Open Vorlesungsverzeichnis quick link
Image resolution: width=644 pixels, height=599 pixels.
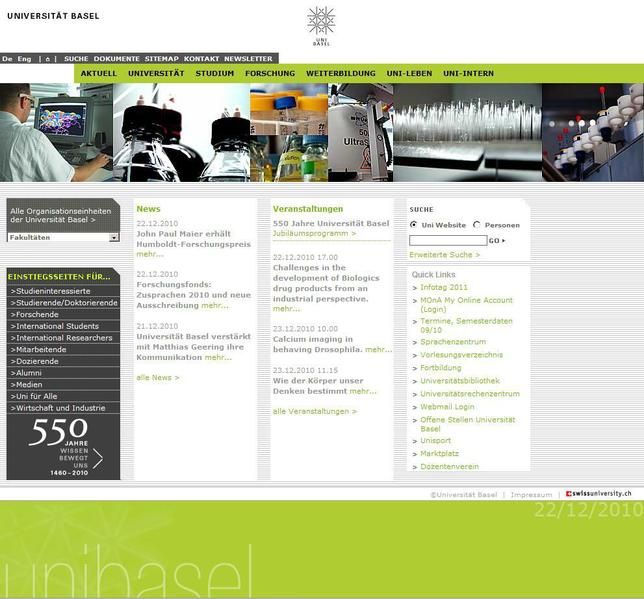coord(461,355)
